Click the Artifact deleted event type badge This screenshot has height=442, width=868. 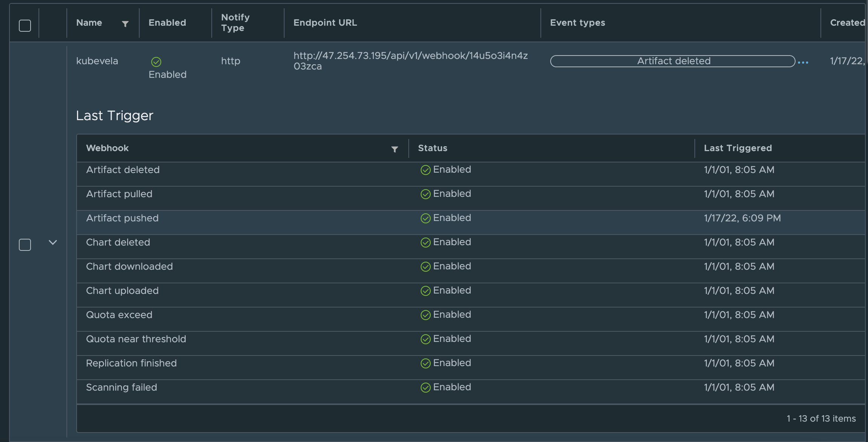673,61
